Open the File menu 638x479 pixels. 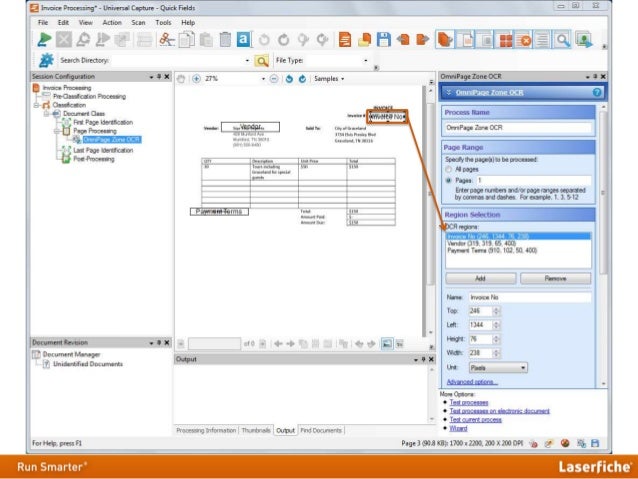click(x=43, y=22)
